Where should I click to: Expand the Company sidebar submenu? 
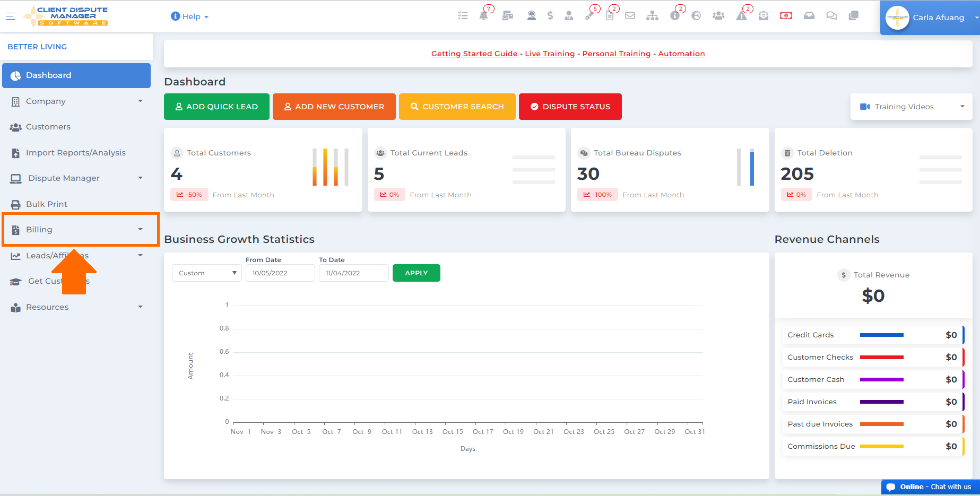[140, 101]
